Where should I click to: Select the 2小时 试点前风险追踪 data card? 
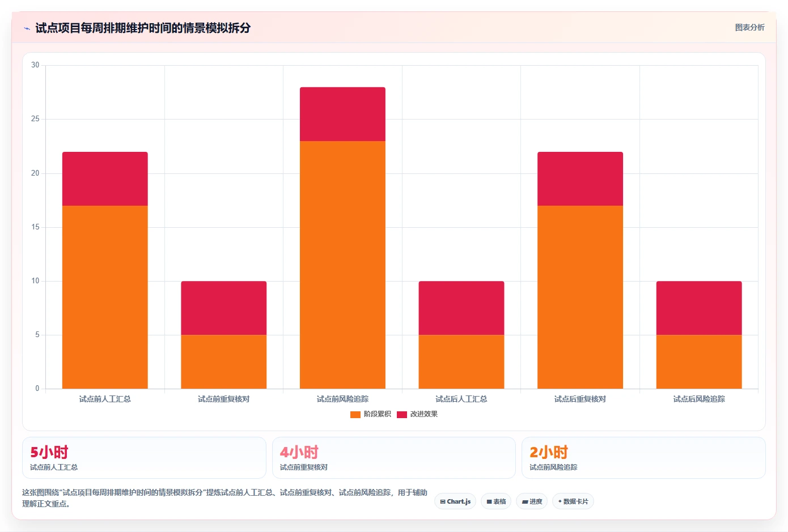point(643,458)
